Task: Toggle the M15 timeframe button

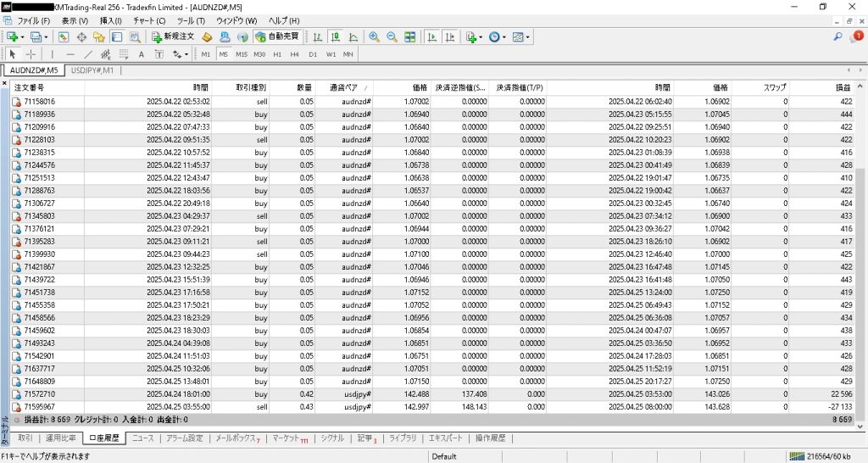Action: pyautogui.click(x=242, y=54)
